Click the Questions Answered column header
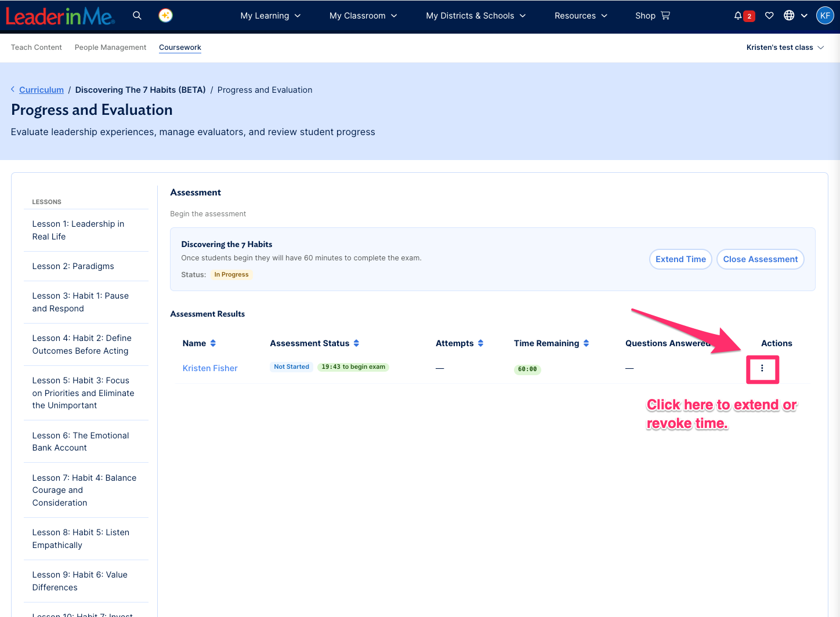The image size is (840, 617). click(668, 343)
